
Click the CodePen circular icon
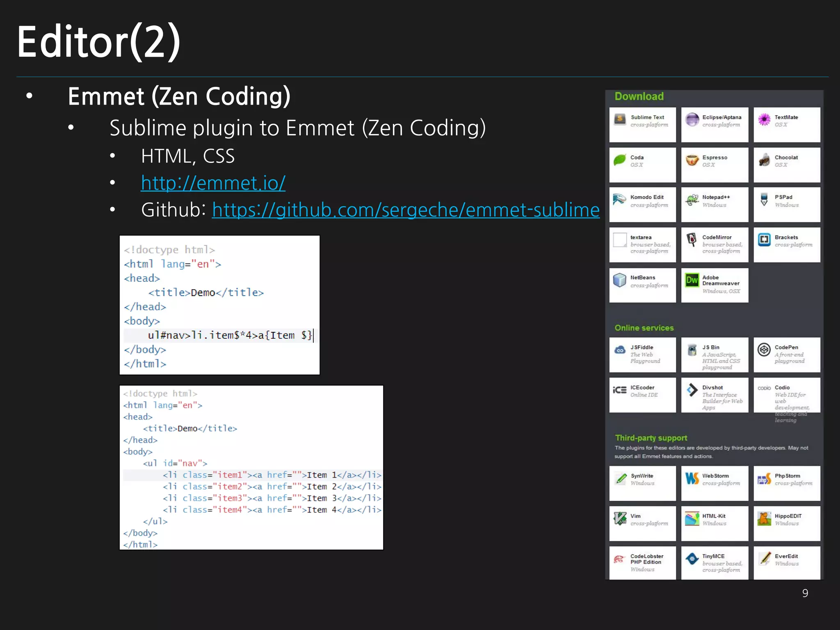(x=764, y=350)
